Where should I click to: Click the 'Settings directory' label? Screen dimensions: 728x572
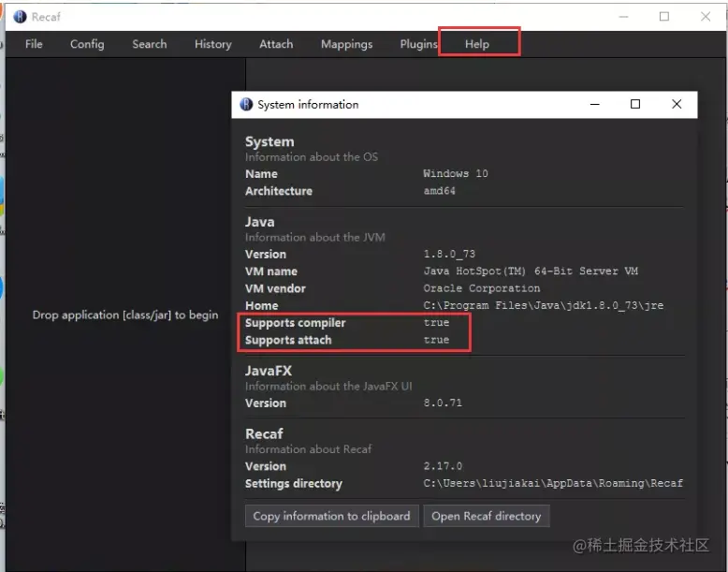tap(294, 483)
